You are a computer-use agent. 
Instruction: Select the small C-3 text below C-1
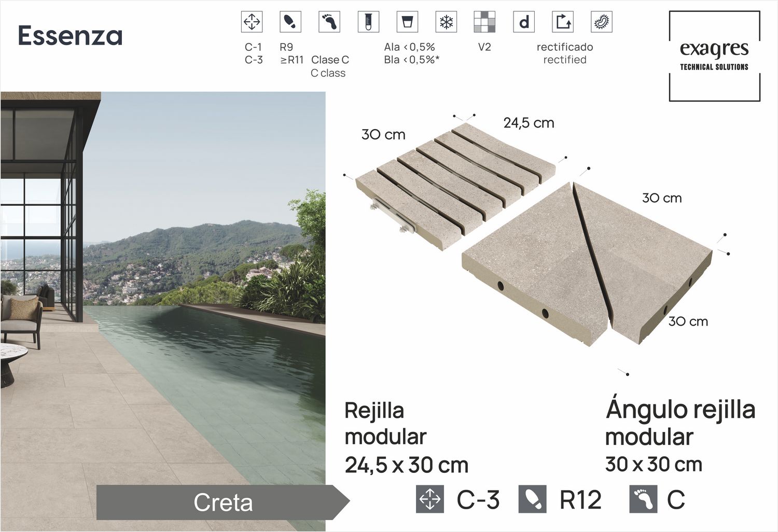pos(254,60)
